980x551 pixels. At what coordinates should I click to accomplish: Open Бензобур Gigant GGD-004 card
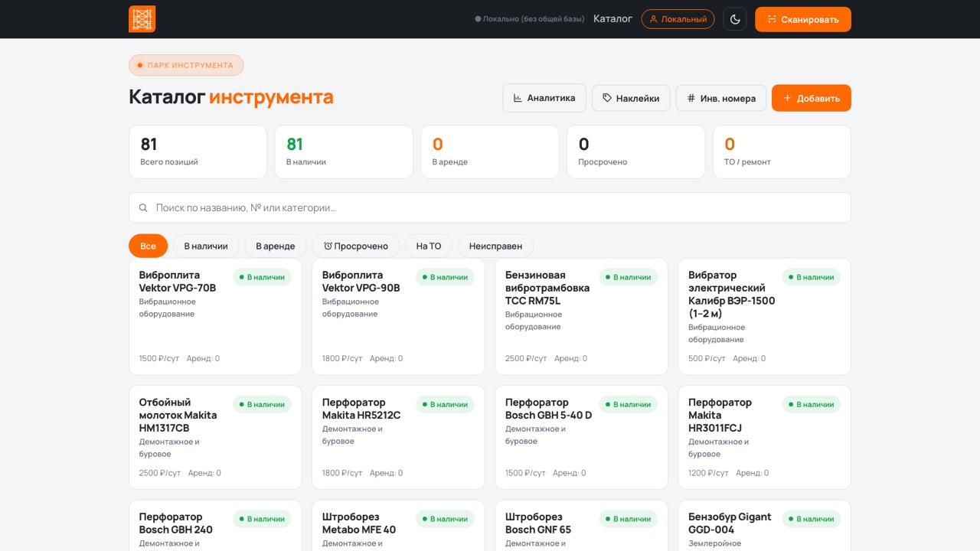pyautogui.click(x=764, y=526)
